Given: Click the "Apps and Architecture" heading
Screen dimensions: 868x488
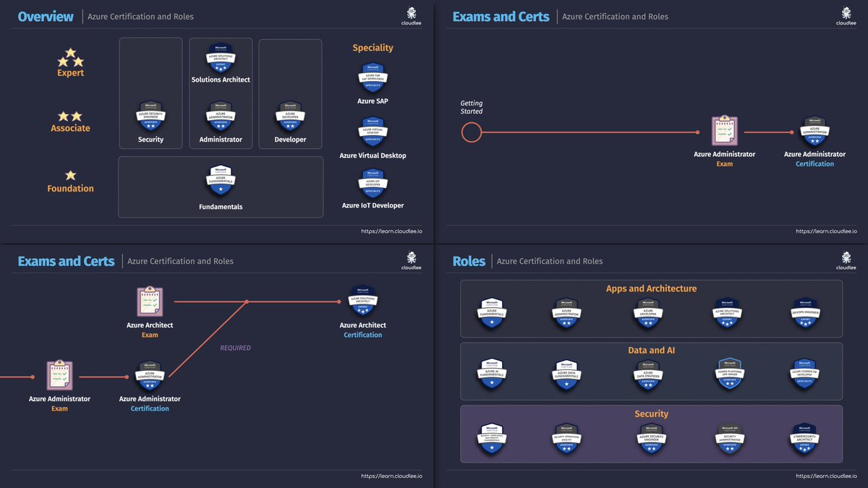Looking at the screenshot, I should coord(651,288).
